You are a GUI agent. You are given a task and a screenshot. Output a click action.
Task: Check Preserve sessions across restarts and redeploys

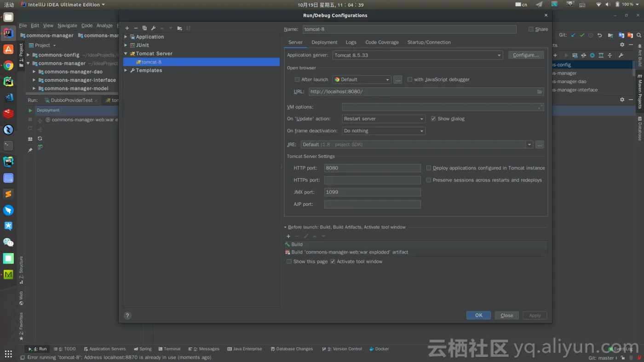coord(429,180)
